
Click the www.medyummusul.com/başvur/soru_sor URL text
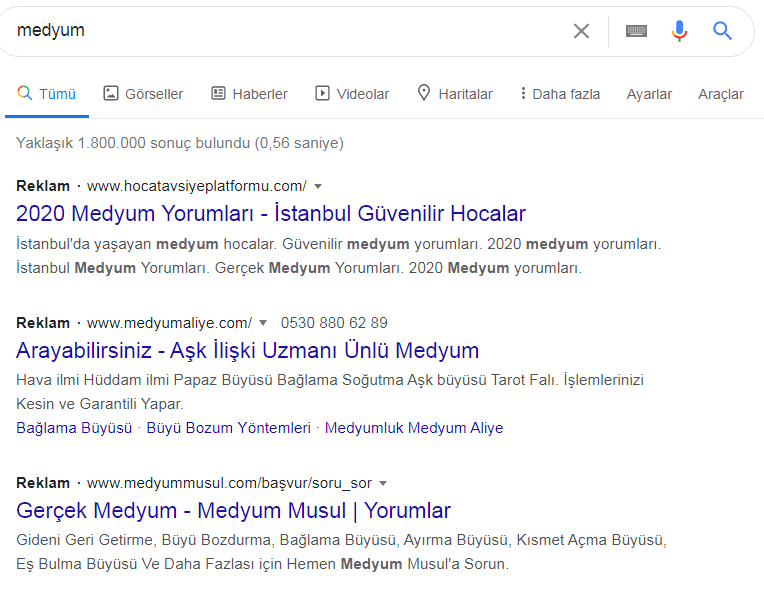tap(229, 483)
